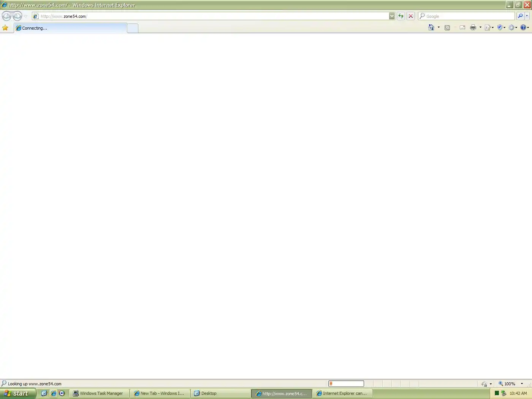Open the Help question mark menu
Screen dimensions: 532x399
(x=524, y=27)
